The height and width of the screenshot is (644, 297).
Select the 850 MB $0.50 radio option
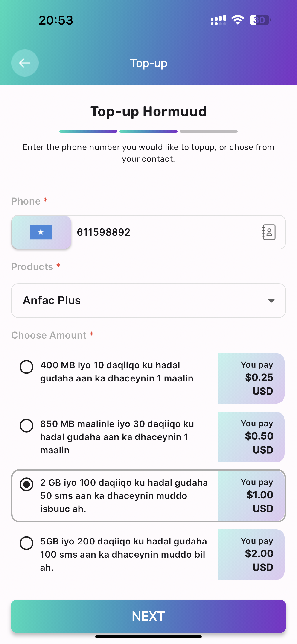point(26,425)
